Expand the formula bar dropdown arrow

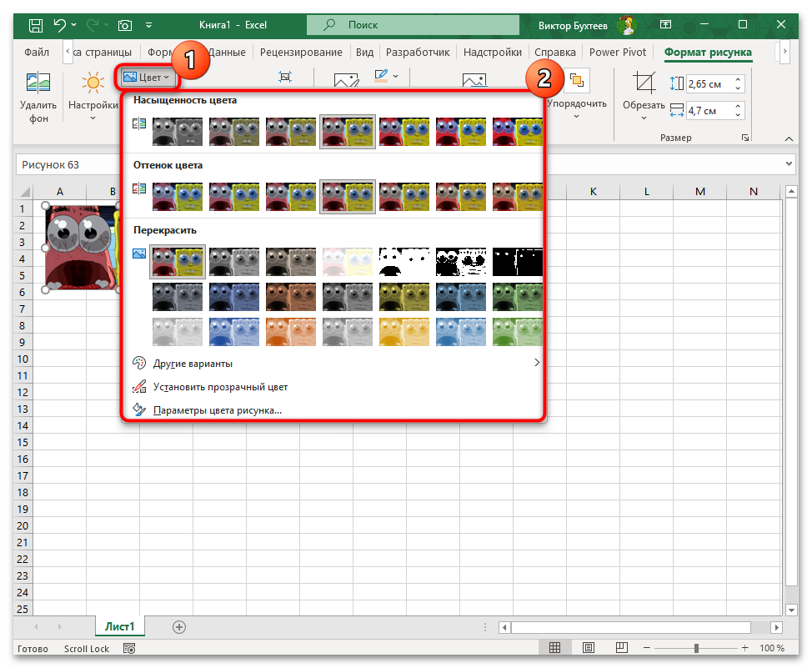pos(789,163)
